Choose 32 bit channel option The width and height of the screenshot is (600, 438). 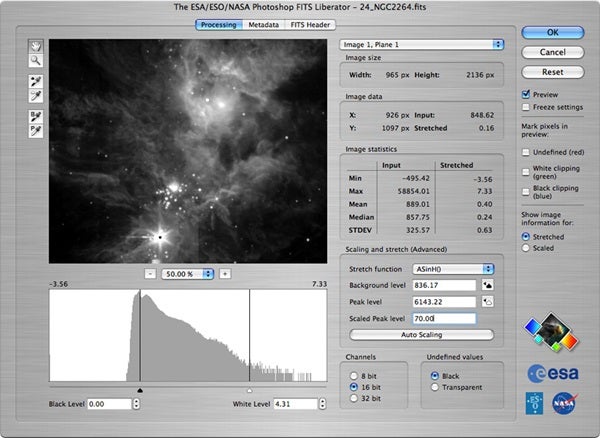[x=354, y=398]
